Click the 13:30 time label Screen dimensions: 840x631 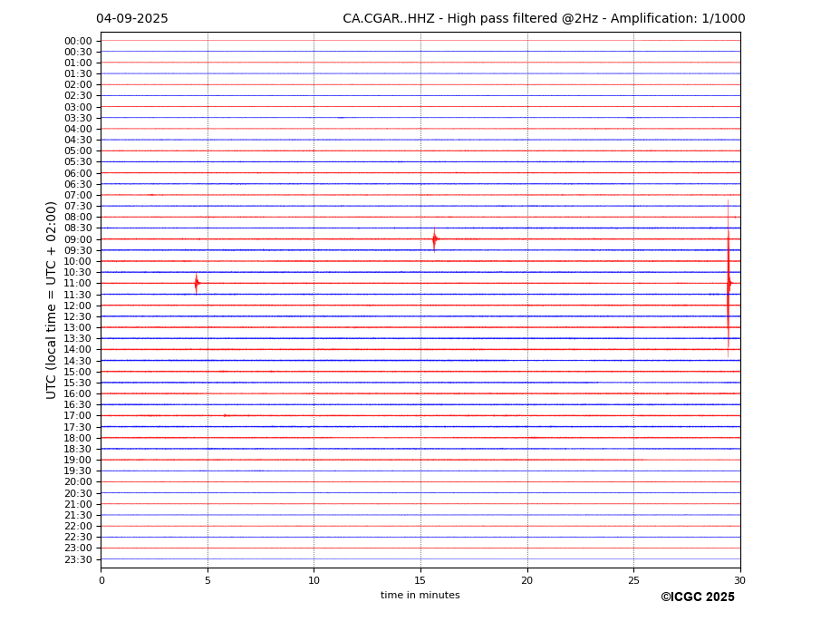pyautogui.click(x=78, y=339)
